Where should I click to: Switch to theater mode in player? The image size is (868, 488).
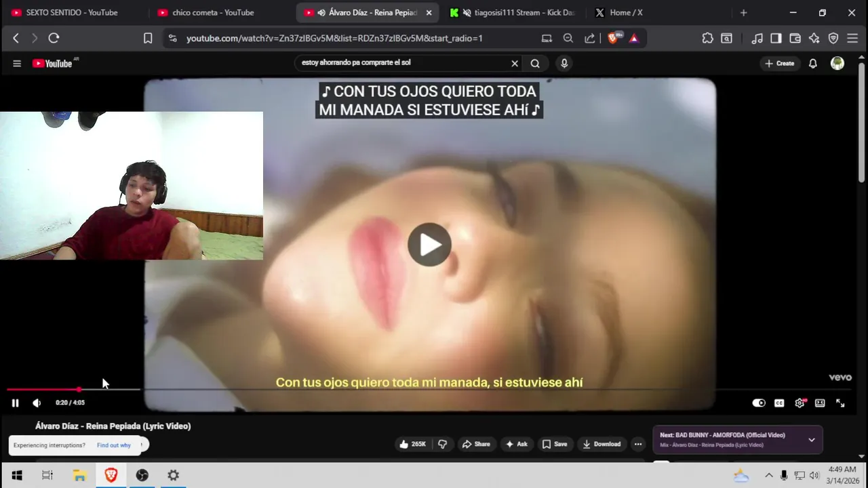[x=820, y=403]
